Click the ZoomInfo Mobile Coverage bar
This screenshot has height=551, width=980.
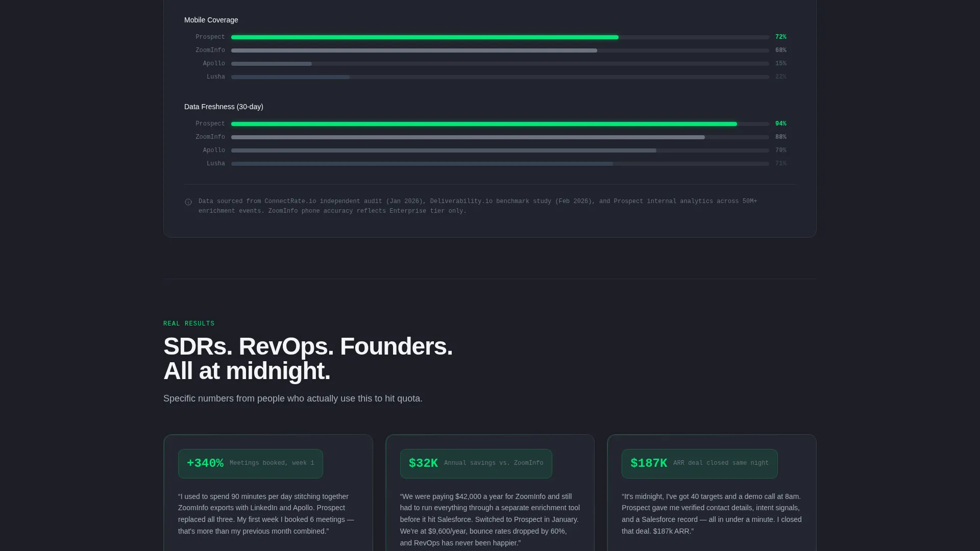pos(500,51)
